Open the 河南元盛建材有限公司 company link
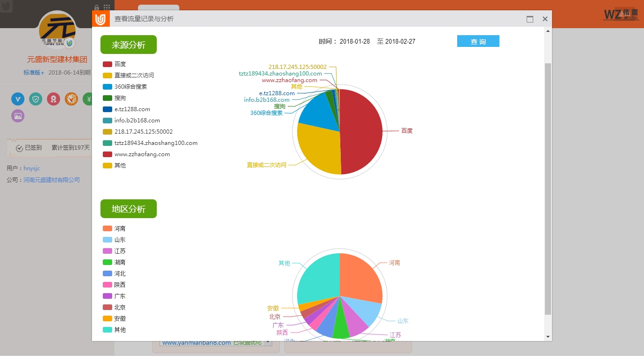 click(52, 180)
